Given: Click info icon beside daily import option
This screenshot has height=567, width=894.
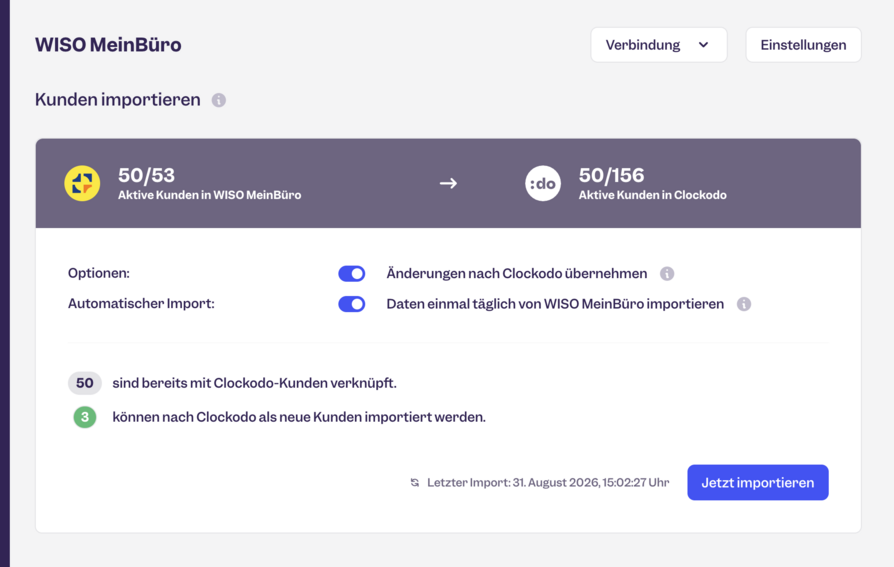Looking at the screenshot, I should pyautogui.click(x=743, y=304).
